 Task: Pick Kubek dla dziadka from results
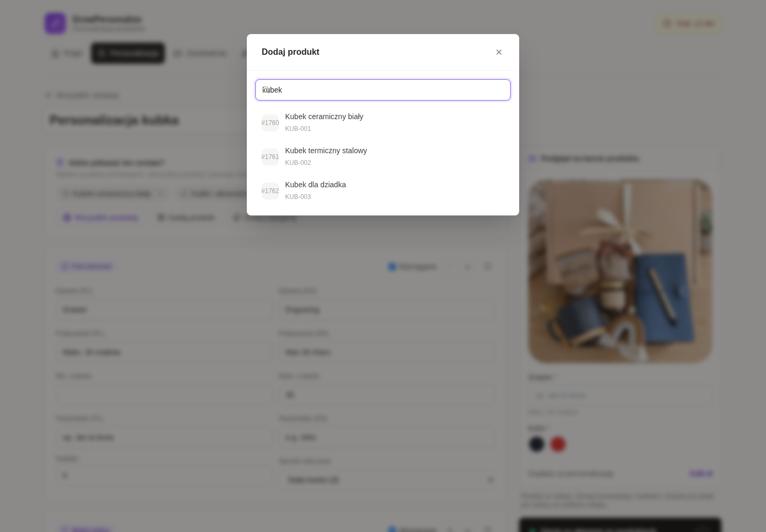click(x=383, y=191)
